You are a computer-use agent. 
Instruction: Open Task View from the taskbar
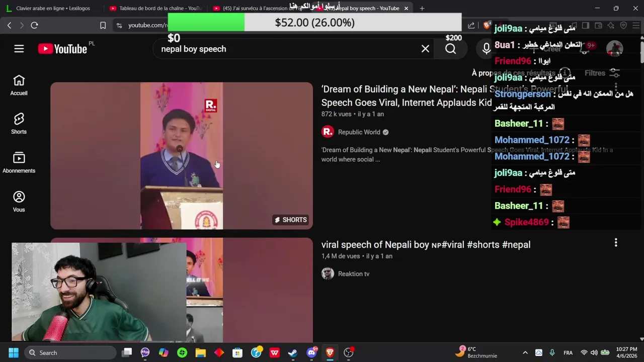[127, 352]
